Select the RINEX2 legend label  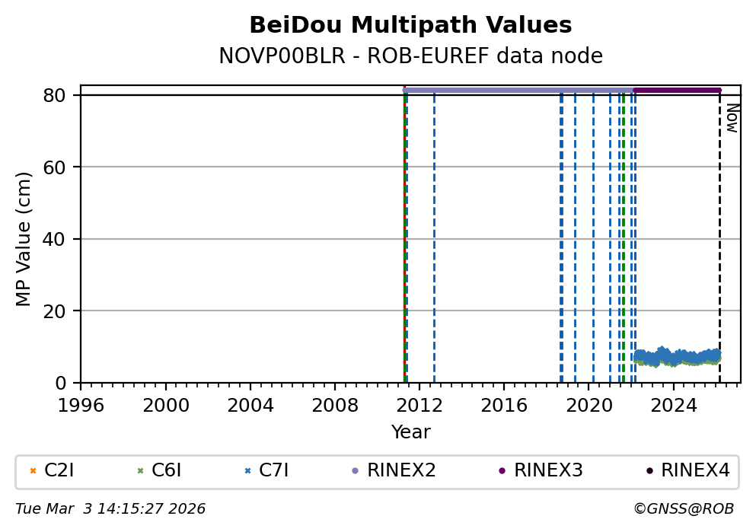401,471
